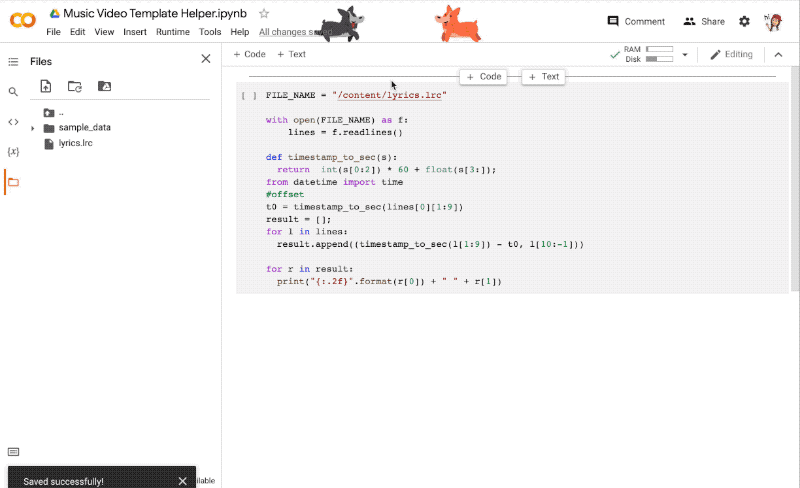Expand the sample_data folder

(33, 128)
